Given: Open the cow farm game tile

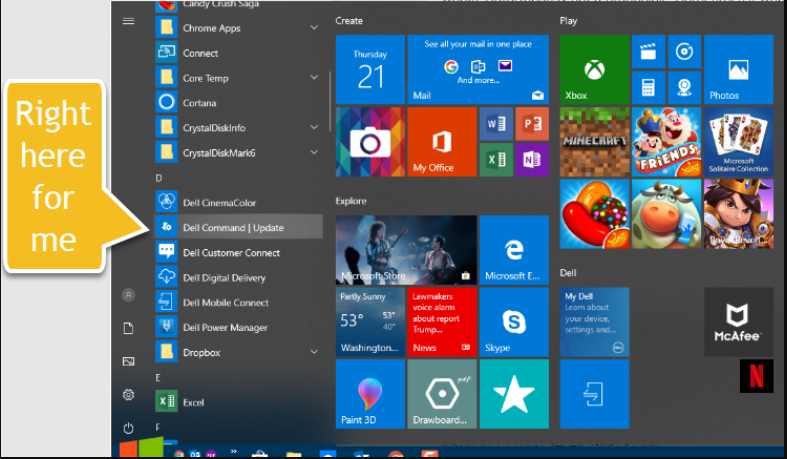Looking at the screenshot, I should [667, 214].
